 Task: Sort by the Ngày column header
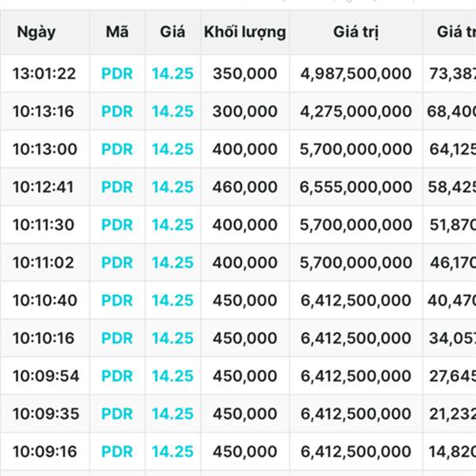pyautogui.click(x=35, y=33)
